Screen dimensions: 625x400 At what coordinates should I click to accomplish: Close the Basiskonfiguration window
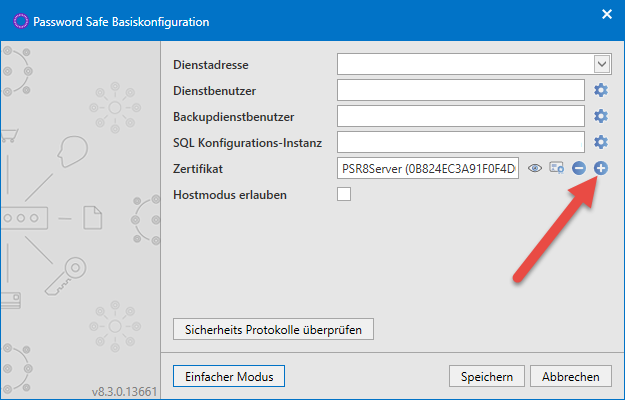pos(607,15)
